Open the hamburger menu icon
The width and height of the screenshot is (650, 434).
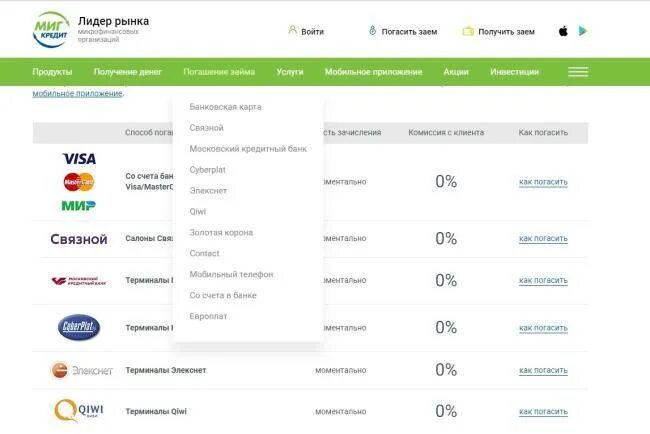(x=578, y=72)
